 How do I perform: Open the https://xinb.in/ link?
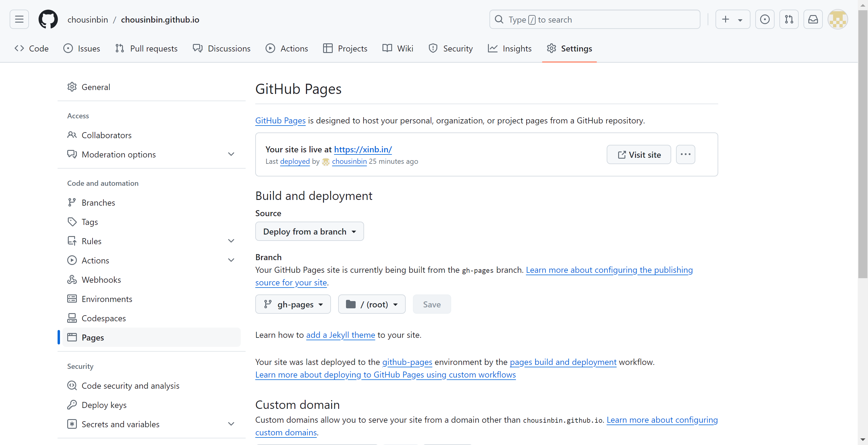[x=363, y=149]
